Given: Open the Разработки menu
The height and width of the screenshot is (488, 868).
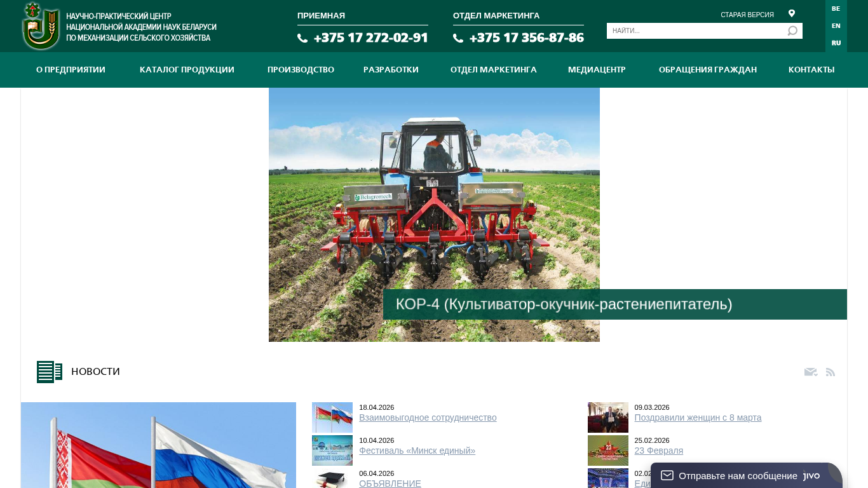Looking at the screenshot, I should pos(391,70).
